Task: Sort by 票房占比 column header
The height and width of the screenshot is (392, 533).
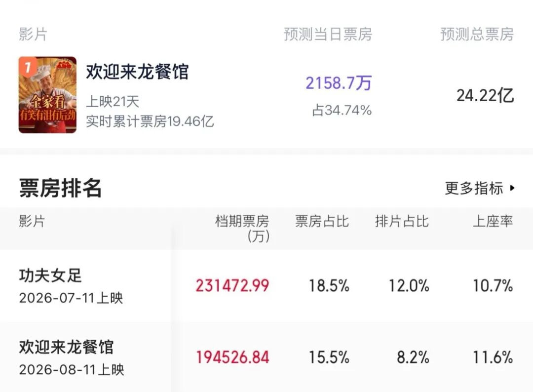Action: coord(322,221)
